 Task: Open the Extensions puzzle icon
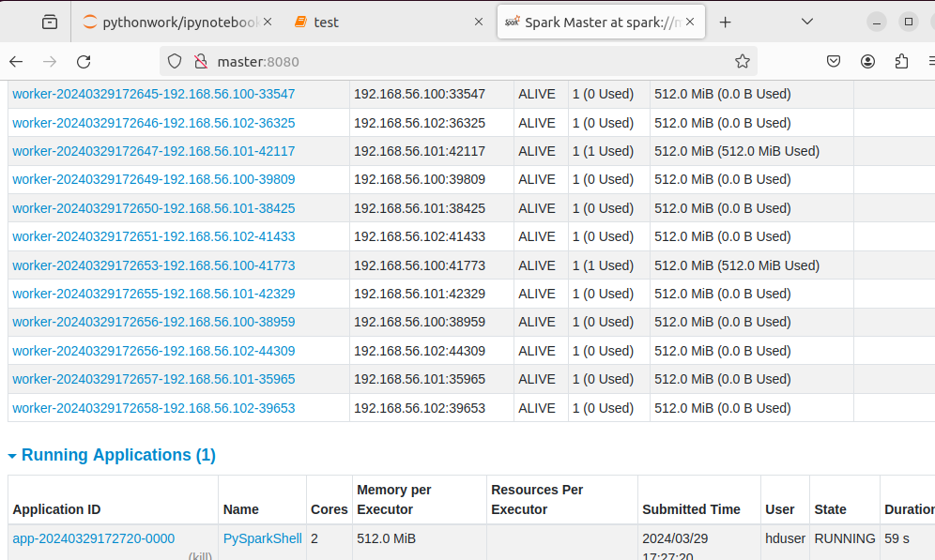pos(901,61)
